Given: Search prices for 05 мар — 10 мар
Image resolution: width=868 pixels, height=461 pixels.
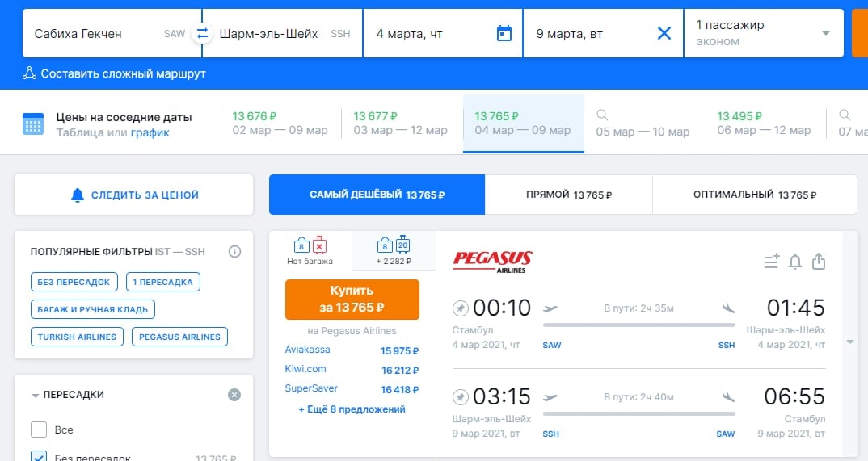Looking at the screenshot, I should pos(643,124).
